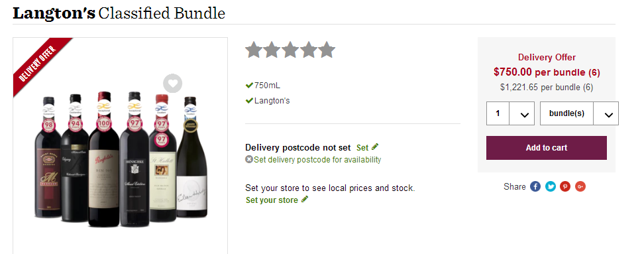This screenshot has height=254, width=644.
Task: Click quantity field showing 1
Action: tap(498, 113)
